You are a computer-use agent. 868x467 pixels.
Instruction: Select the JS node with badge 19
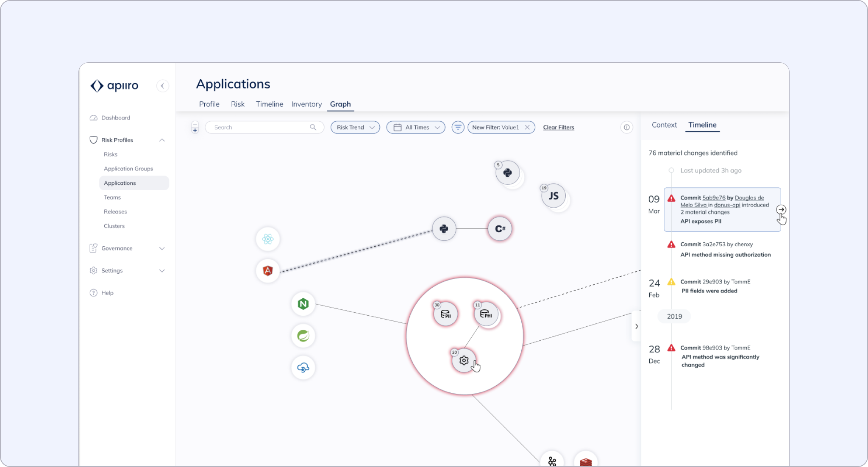tap(554, 196)
